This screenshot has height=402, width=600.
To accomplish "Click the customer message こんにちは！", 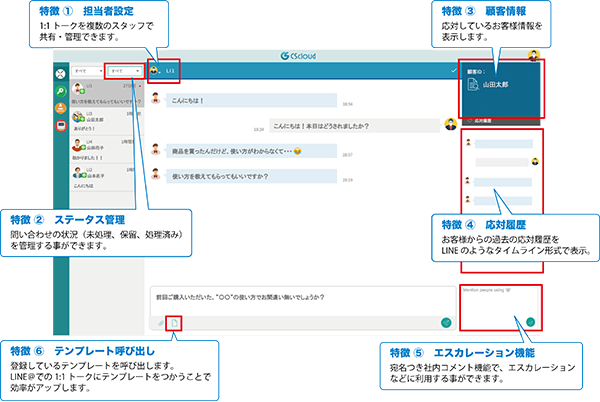I will 251,101.
